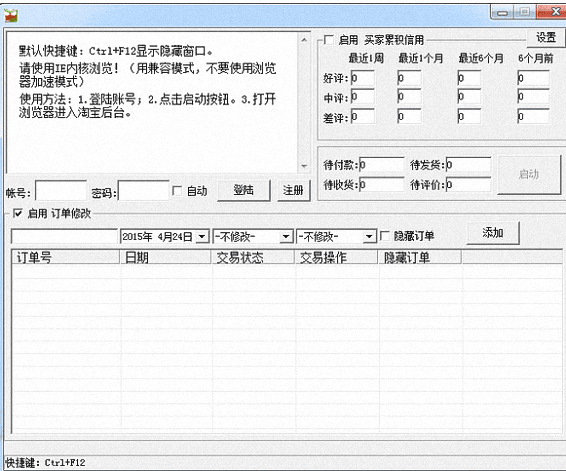
Task: Click the 待评价 value field
Action: pos(468,184)
